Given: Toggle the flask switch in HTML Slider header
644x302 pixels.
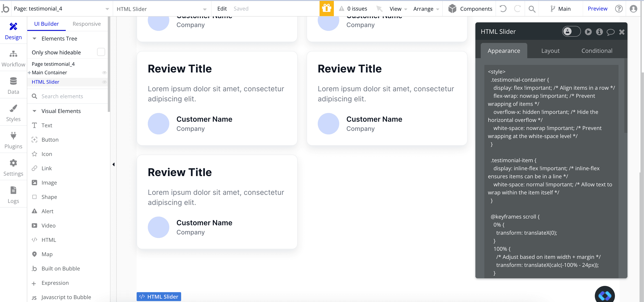Looking at the screenshot, I should tap(571, 32).
